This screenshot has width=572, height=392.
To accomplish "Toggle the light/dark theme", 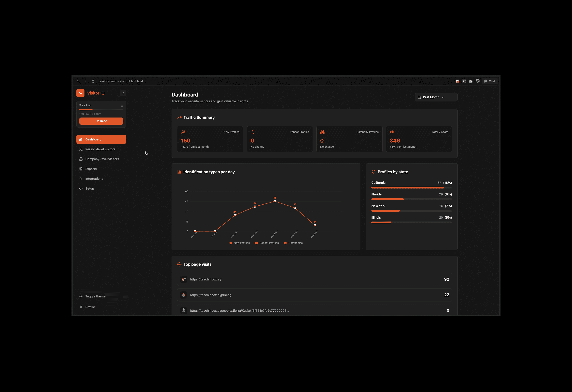I will click(x=95, y=296).
